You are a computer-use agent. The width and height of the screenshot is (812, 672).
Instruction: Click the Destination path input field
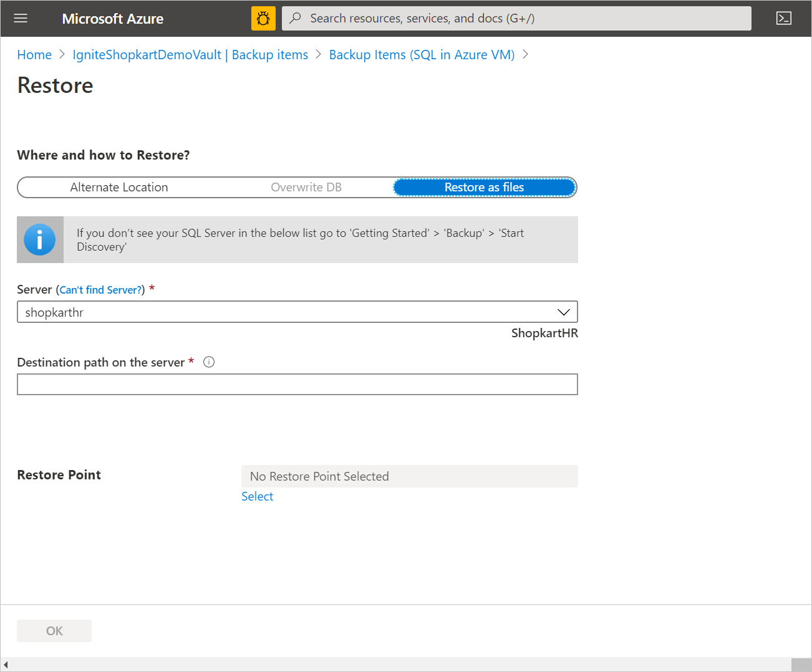297,384
